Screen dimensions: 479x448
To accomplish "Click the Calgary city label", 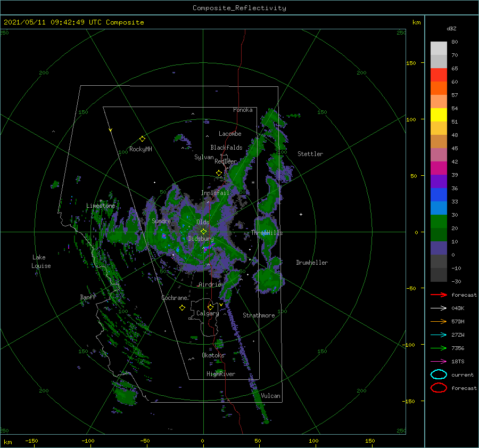I will (x=208, y=313).
